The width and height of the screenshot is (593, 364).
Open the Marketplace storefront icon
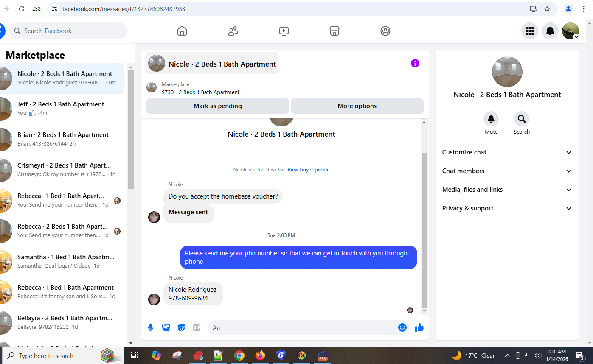[334, 31]
